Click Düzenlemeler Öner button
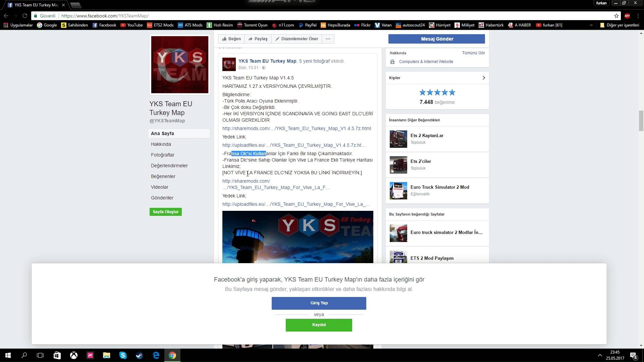The height and width of the screenshot is (362, 644). (297, 39)
